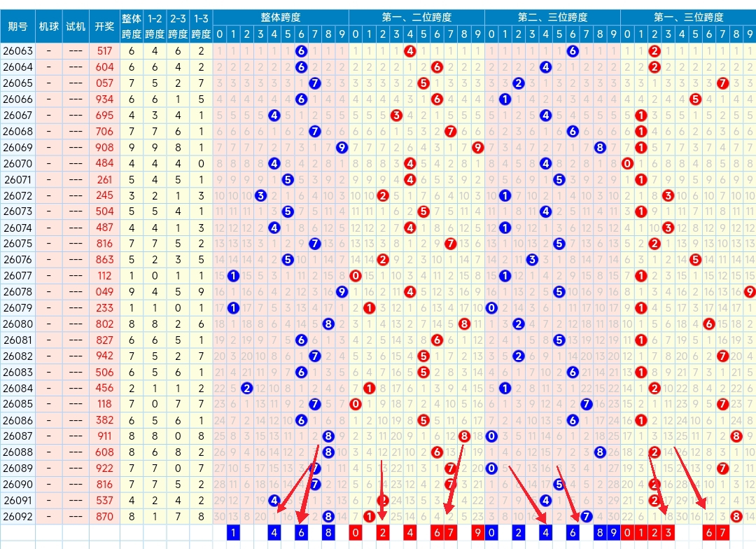Click the 2-3跨度 column header
Image resolution: width=756 pixels, height=549 pixels.
click(x=178, y=26)
